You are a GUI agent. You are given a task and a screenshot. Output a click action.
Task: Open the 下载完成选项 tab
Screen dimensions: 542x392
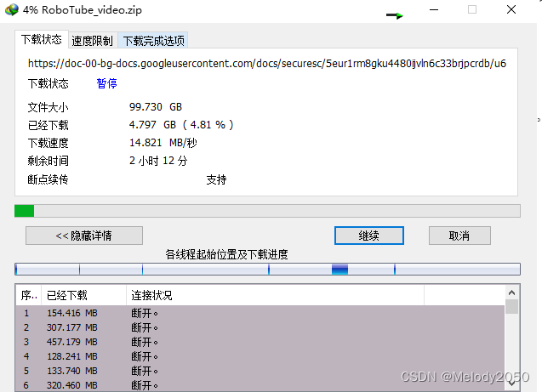tap(153, 41)
